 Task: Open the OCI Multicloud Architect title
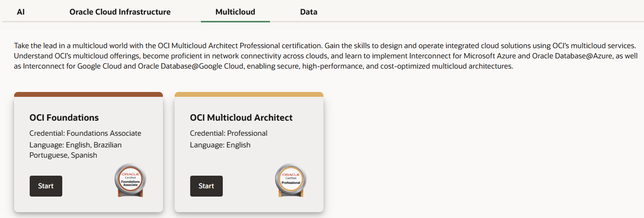click(x=241, y=117)
